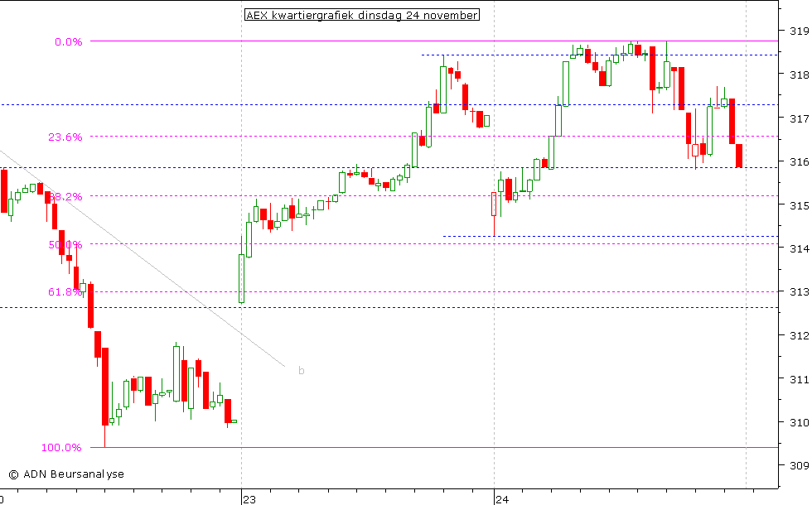Image resolution: width=812 pixels, height=505 pixels.
Task: Select the 38.2% Fibonacci level label
Action: [65, 197]
